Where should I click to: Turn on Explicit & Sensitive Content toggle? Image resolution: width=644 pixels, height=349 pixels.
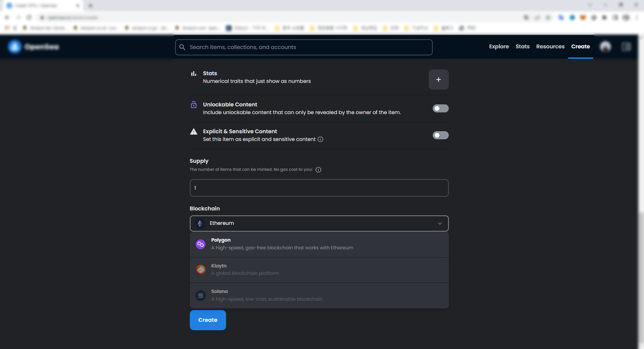(440, 135)
